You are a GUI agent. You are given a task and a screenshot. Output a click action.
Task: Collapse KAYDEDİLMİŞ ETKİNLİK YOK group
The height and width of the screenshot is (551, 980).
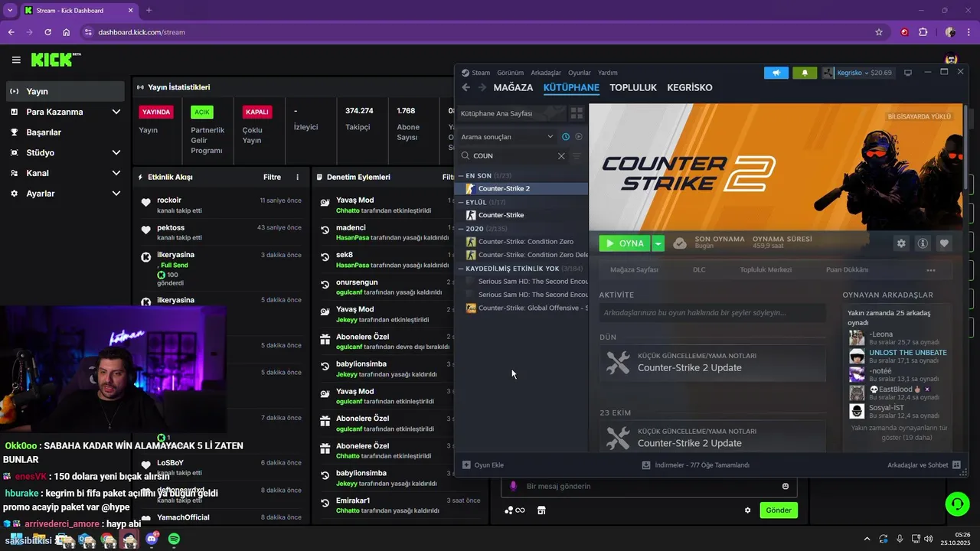[x=462, y=269]
